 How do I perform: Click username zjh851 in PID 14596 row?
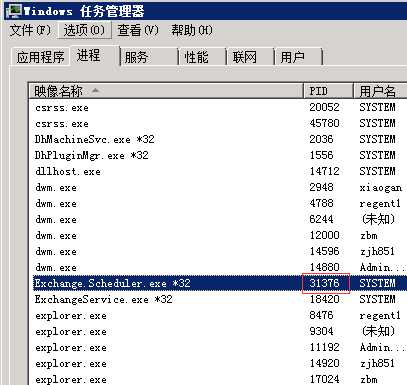point(377,252)
